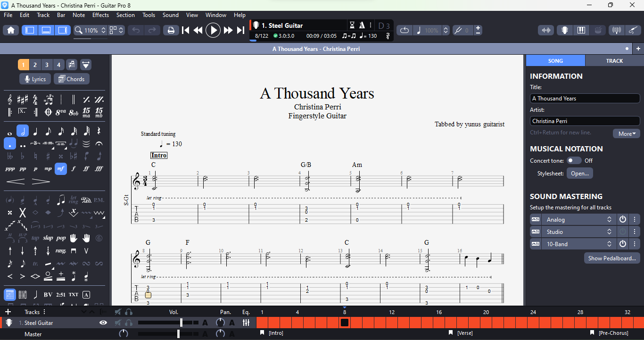
Task: Click the print icon
Action: tap(171, 30)
